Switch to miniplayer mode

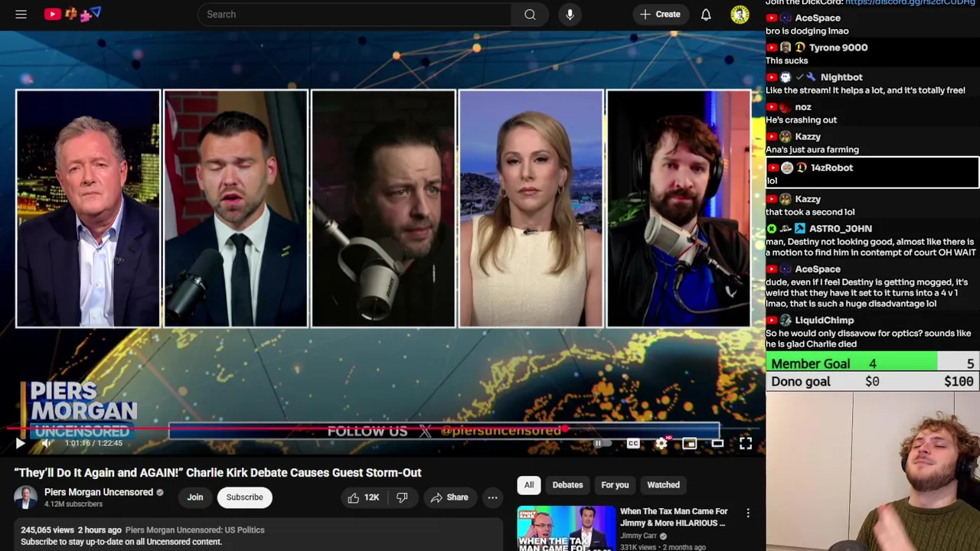click(x=689, y=443)
